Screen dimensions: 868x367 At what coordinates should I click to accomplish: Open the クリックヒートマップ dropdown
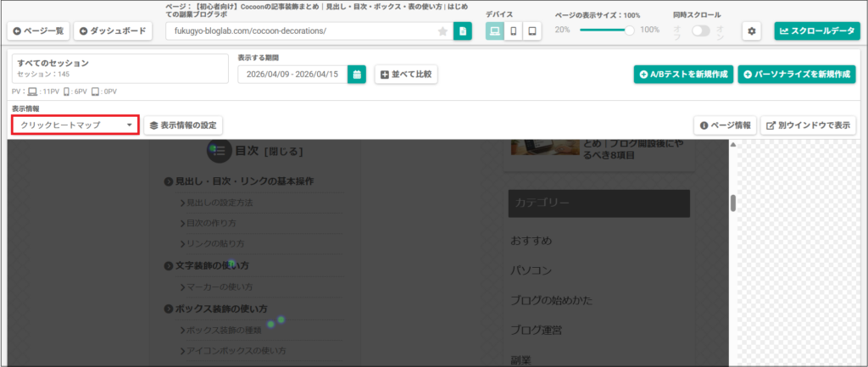pos(75,125)
